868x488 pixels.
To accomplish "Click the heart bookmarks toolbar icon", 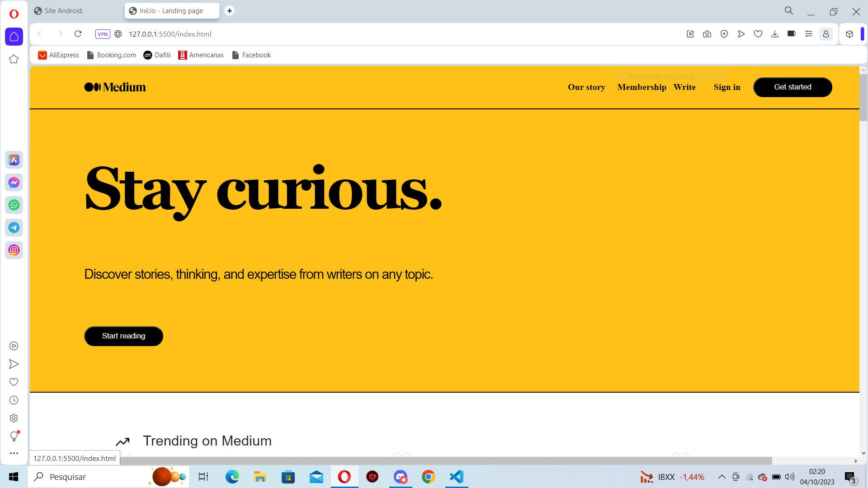I will [758, 34].
